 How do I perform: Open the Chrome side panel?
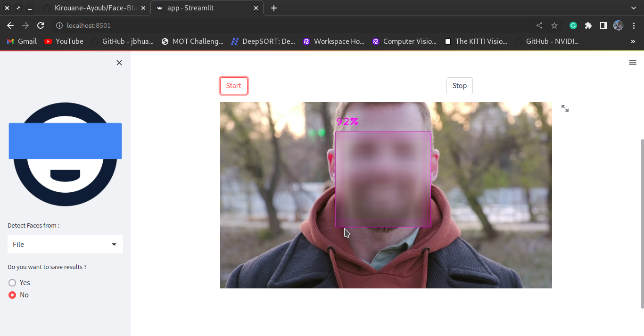click(603, 25)
